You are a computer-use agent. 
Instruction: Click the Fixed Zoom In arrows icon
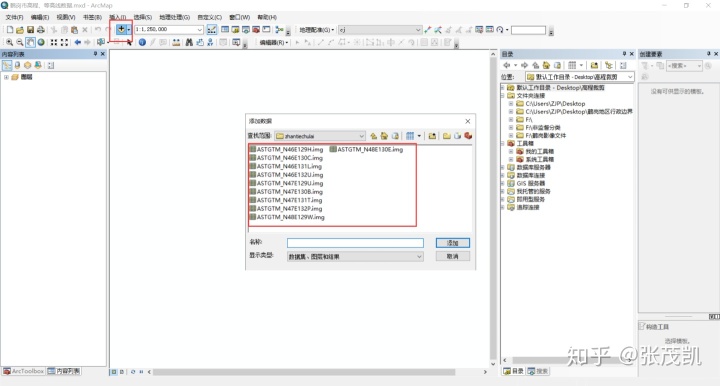(x=54, y=42)
